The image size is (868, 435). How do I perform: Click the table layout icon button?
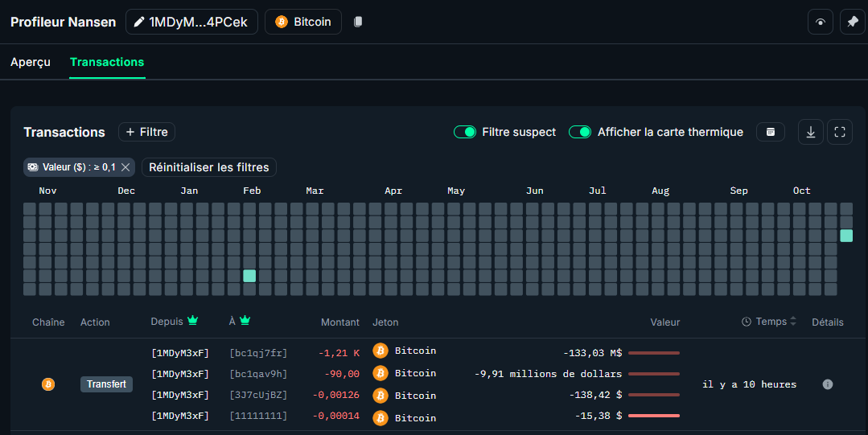click(770, 132)
